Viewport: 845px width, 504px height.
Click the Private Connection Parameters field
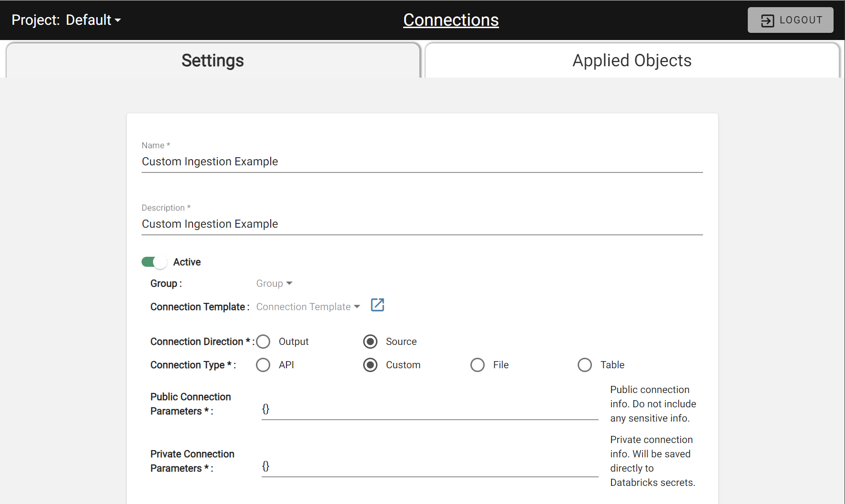point(430,466)
